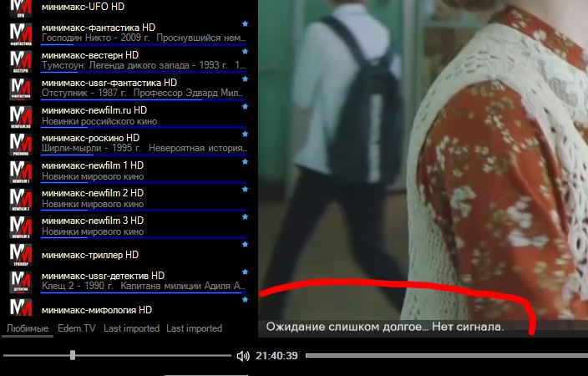Toggle favorite star for минимакс-newfilm 3 HD
588x376 pixels.
coord(245,217)
